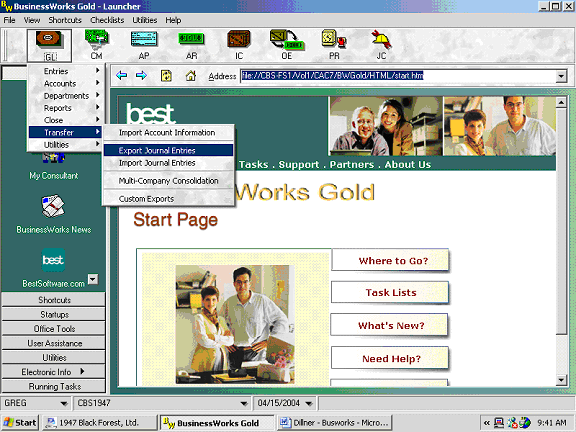
Task: Open the OE module icon
Action: click(x=287, y=45)
